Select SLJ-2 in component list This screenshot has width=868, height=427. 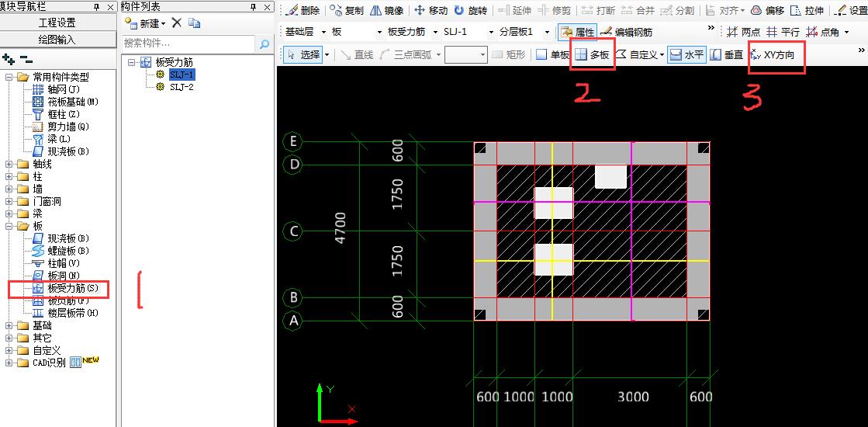182,87
